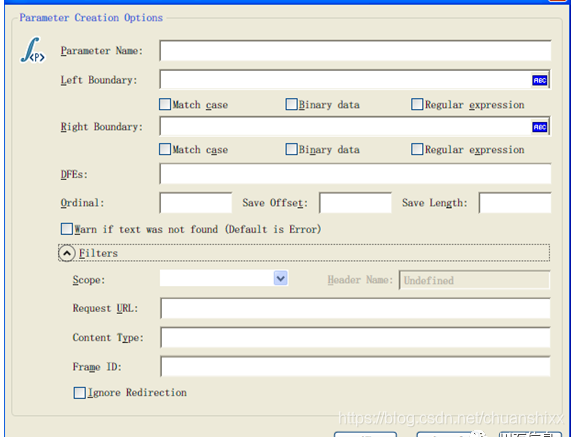Image resolution: width=574 pixels, height=437 pixels.
Task: Click into the Ordinal field
Action: point(196,203)
